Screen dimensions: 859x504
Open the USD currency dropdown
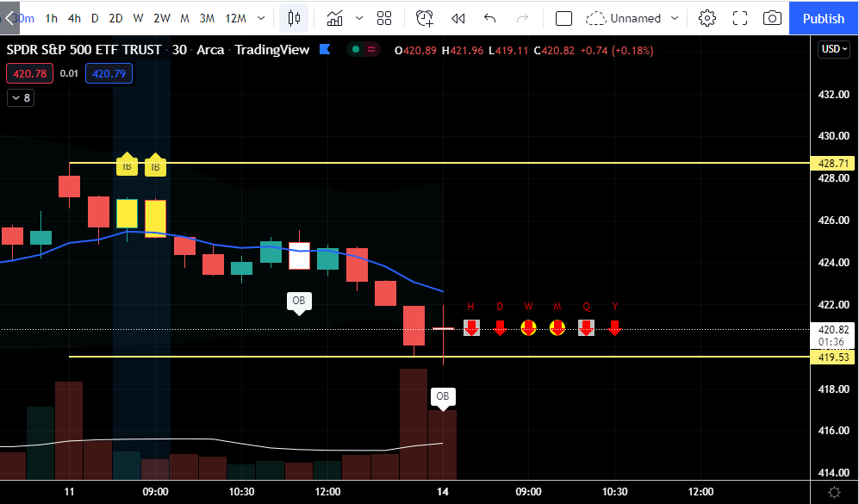tap(834, 49)
